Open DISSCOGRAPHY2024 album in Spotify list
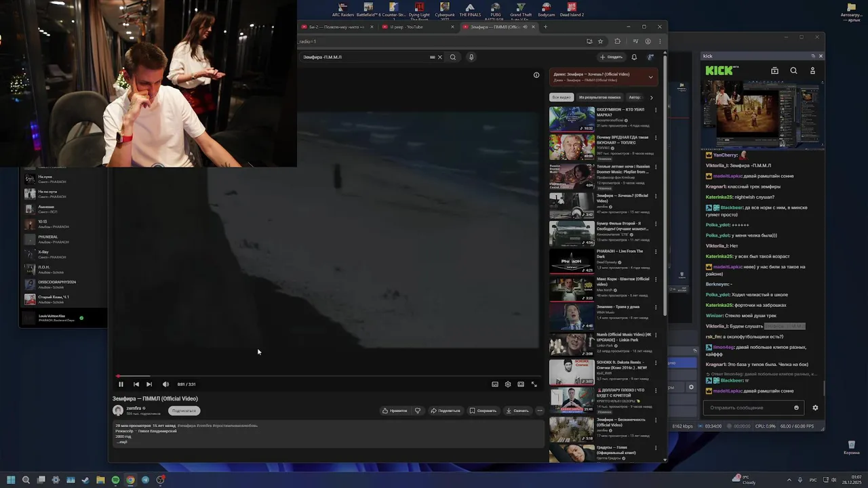This screenshot has width=868, height=488. tap(63, 284)
